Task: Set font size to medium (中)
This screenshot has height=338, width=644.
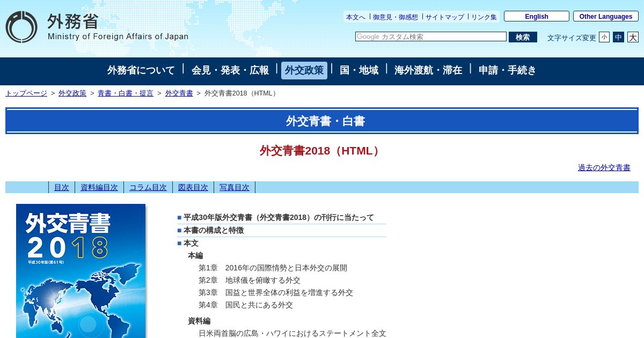Action: 618,37
